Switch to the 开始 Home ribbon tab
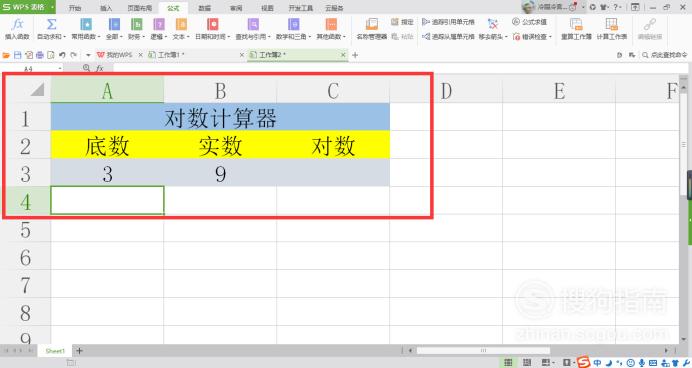The image size is (692, 368). (x=75, y=8)
